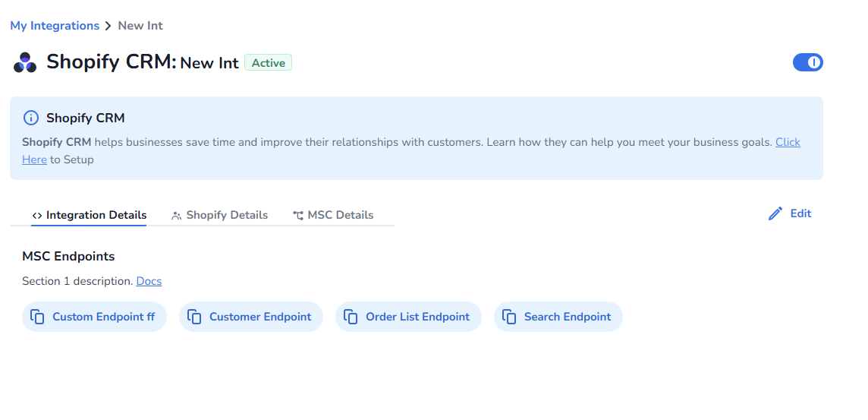Viewport: 868px width, 420px height.
Task: Click the Section 1 description text
Action: (x=77, y=281)
